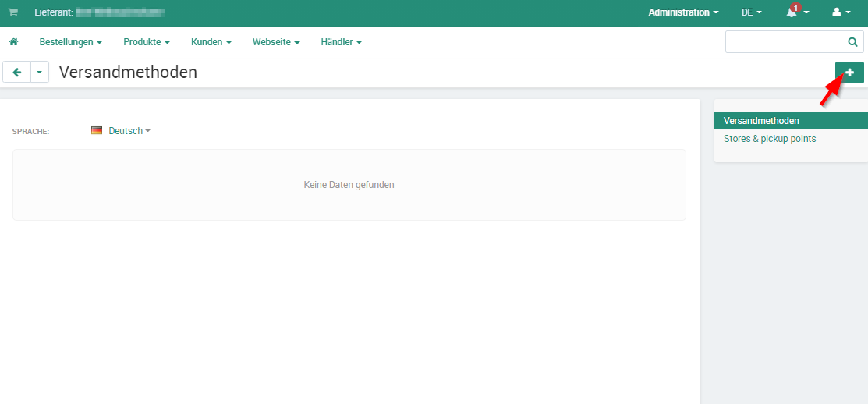Open the notifications bell menu
The width and height of the screenshot is (868, 404).
click(797, 12)
